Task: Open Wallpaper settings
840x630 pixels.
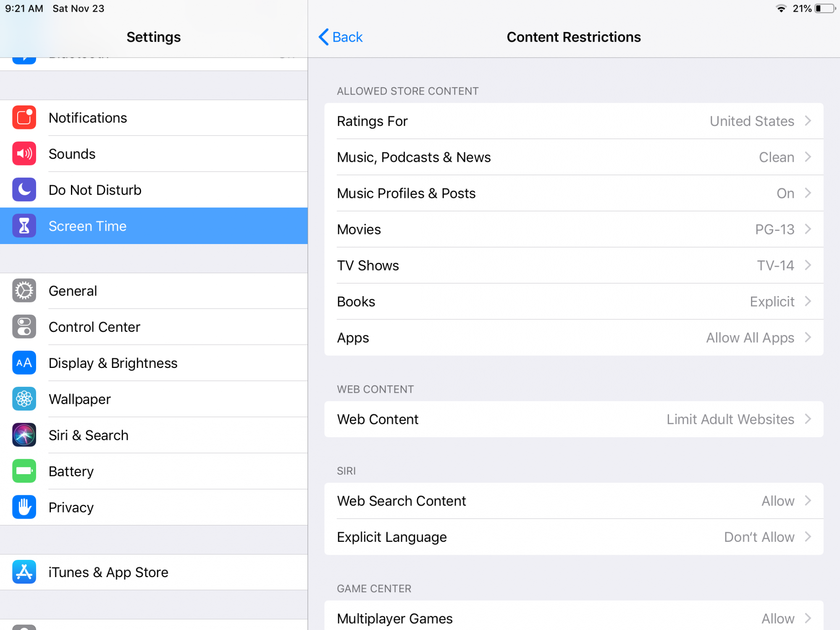Action: [154, 399]
